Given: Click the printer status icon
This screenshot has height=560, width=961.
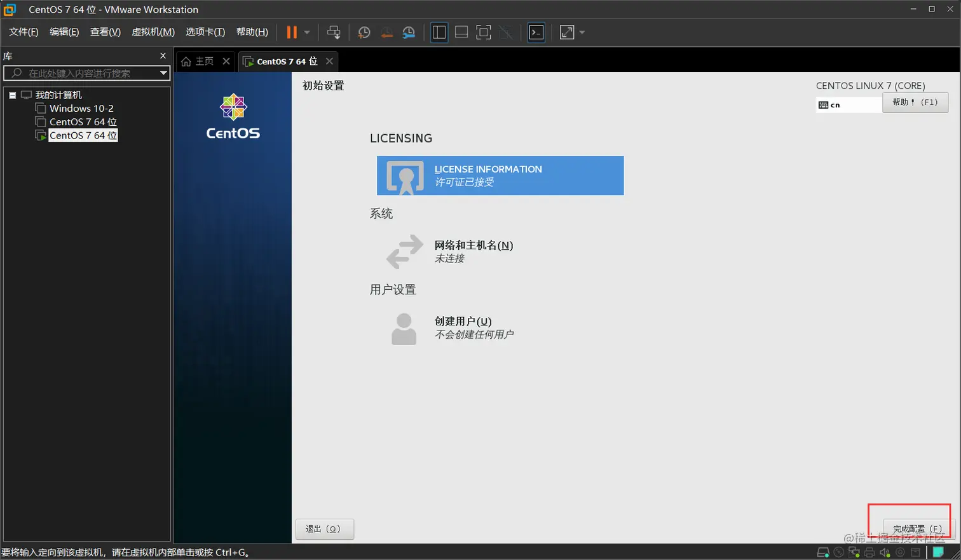Looking at the screenshot, I should [x=869, y=552].
